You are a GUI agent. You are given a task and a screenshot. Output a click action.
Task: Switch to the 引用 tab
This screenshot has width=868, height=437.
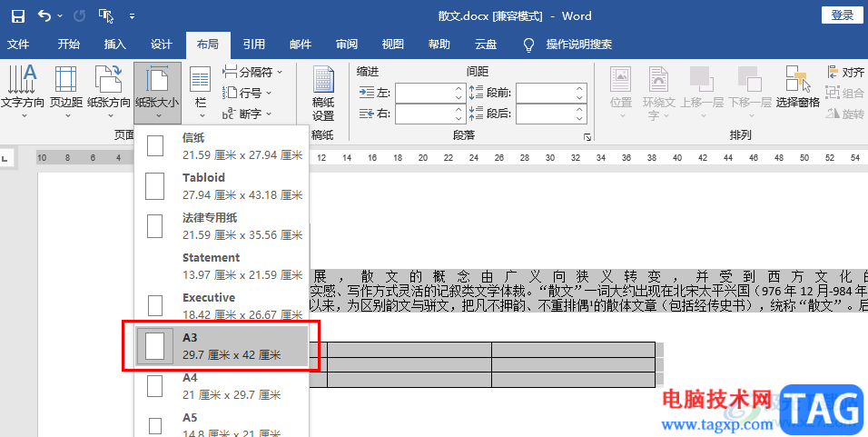(x=254, y=45)
